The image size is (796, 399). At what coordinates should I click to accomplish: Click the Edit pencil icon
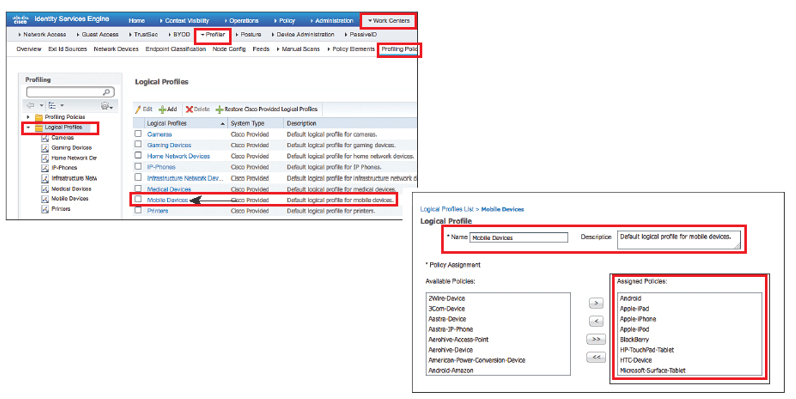click(138, 109)
